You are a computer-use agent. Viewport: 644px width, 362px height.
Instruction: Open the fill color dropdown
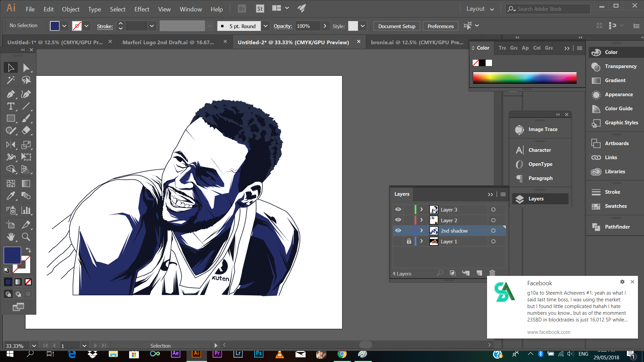[x=64, y=26]
